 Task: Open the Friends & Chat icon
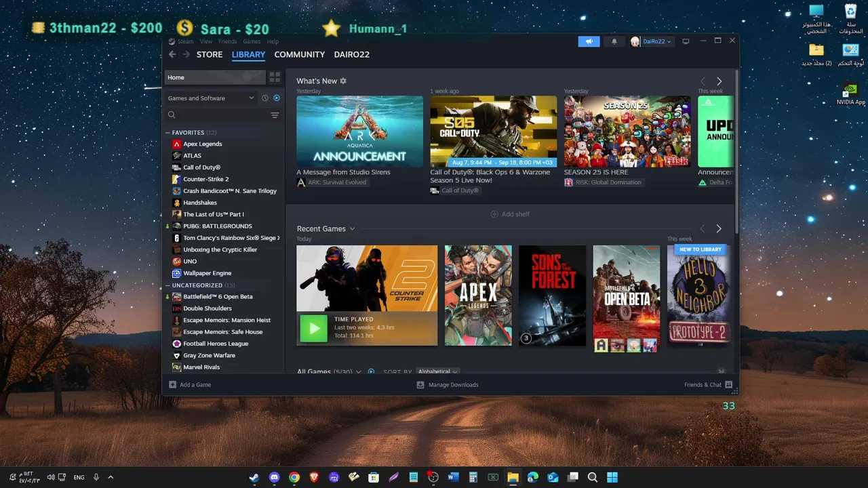pyautogui.click(x=729, y=384)
